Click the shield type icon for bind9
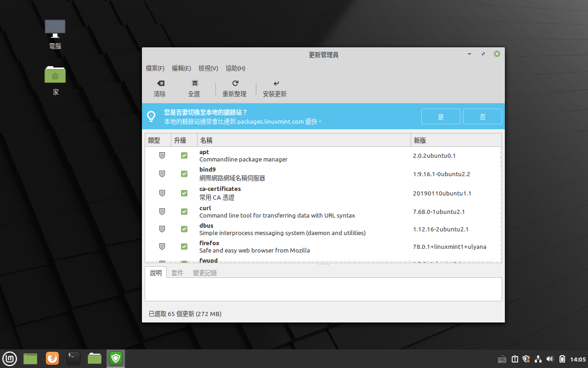Screen dimensions: 588x368 coord(162,174)
